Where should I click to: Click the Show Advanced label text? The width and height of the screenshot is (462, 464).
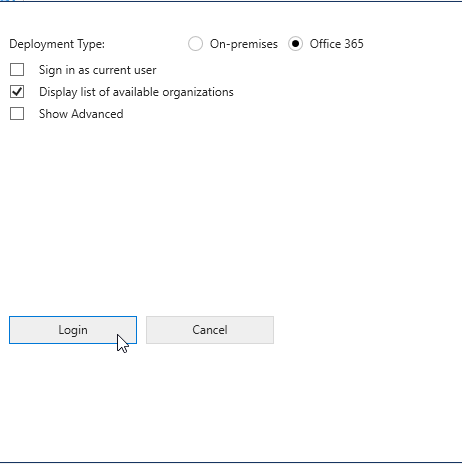tap(81, 114)
